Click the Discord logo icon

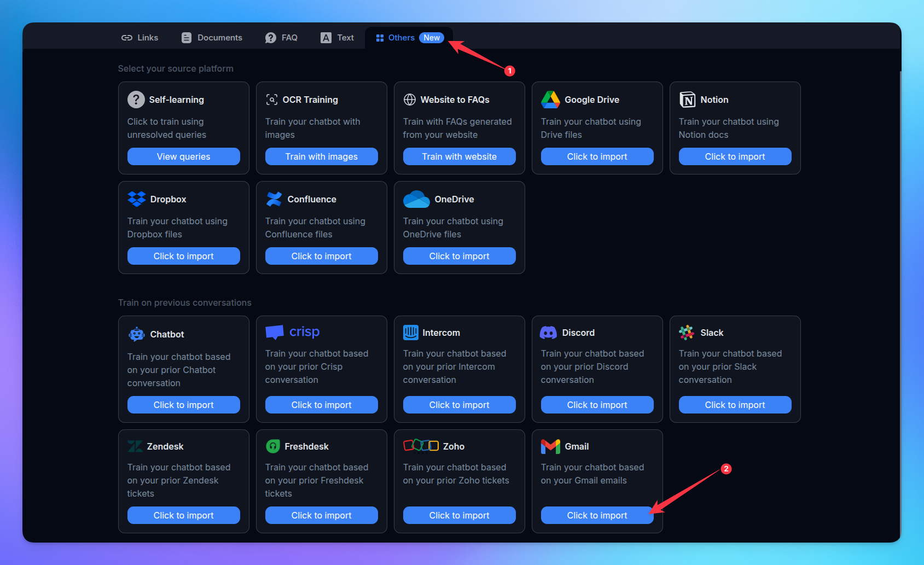pos(548,333)
